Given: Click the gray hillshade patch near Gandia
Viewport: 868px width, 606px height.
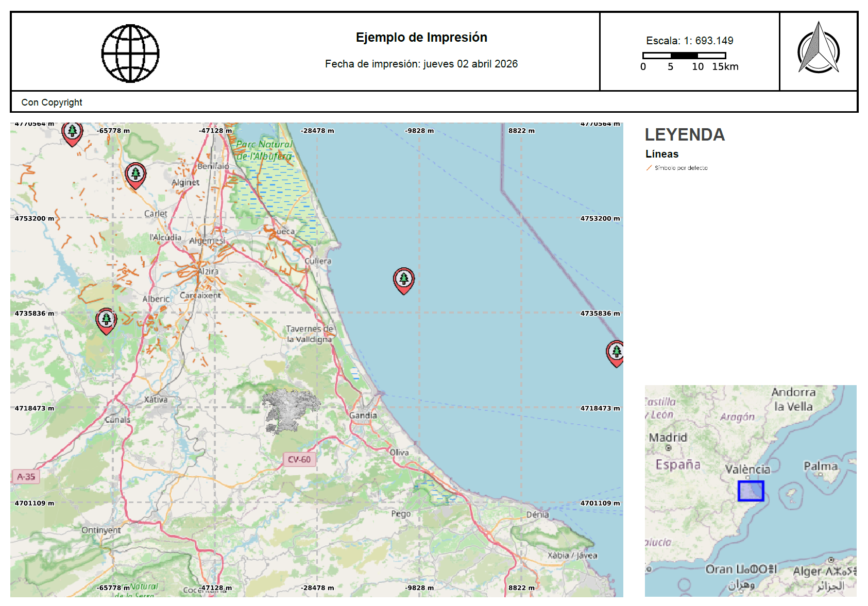Looking at the screenshot, I should coord(290,410).
